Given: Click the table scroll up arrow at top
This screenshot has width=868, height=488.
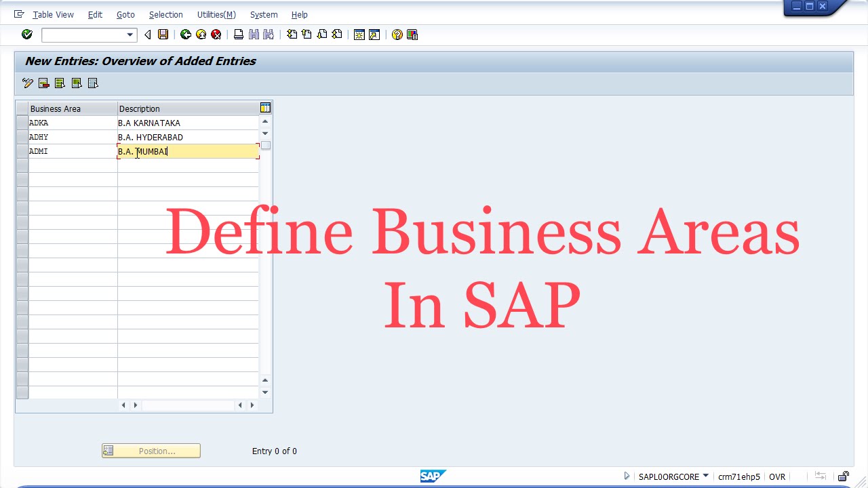Looking at the screenshot, I should [x=265, y=121].
